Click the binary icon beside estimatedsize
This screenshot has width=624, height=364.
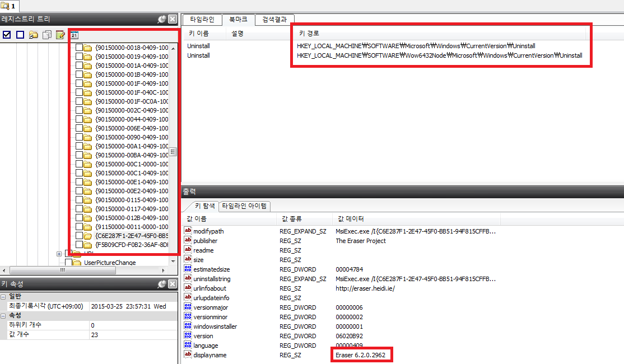(x=188, y=269)
